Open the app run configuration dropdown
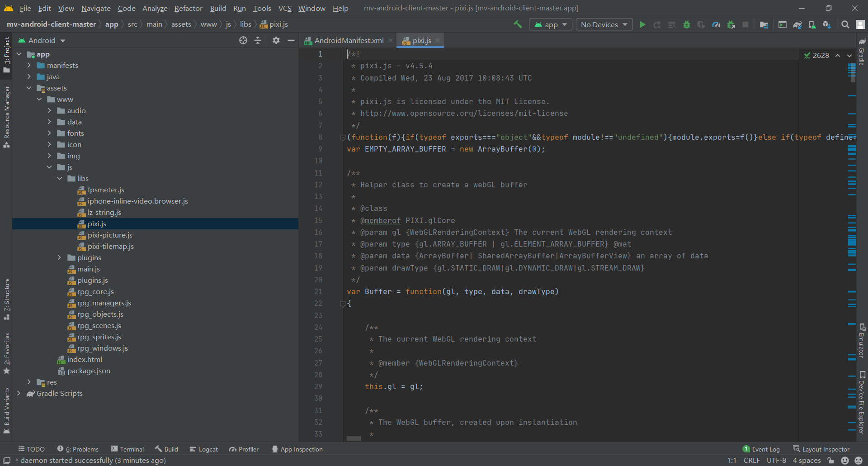Image resolution: width=868 pixels, height=466 pixels. (x=551, y=24)
